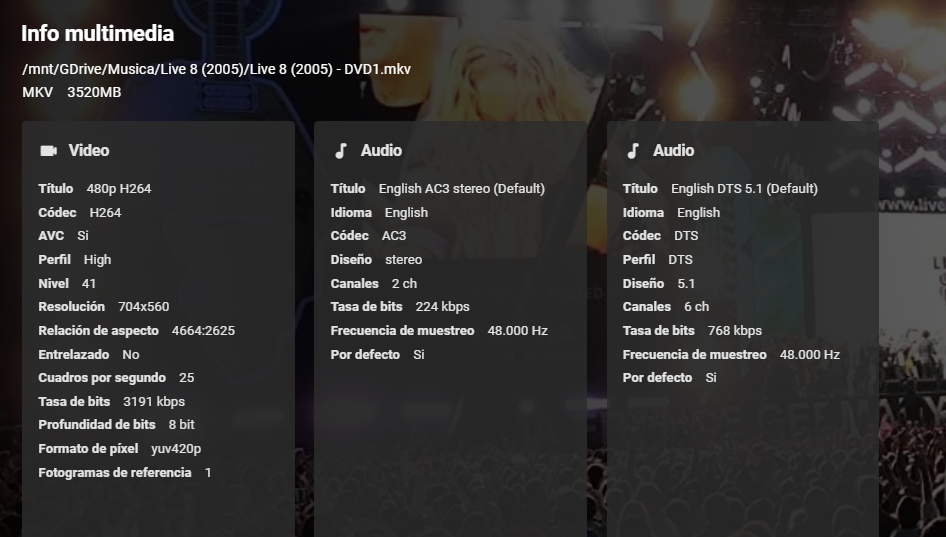Select the 768 kbps DTS bitrate
The image size is (946, 537).
[735, 331]
